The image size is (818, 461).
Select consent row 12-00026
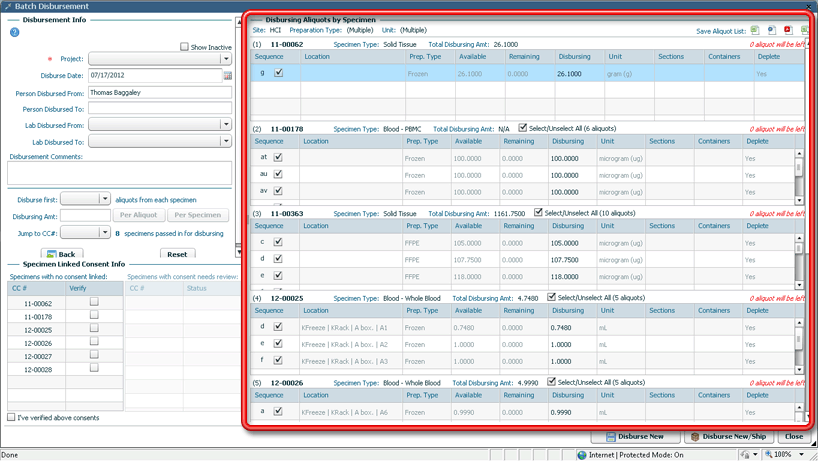click(65, 343)
